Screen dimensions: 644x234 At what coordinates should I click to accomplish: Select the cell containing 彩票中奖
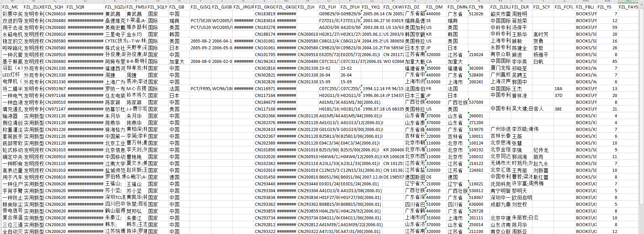(12, 14)
